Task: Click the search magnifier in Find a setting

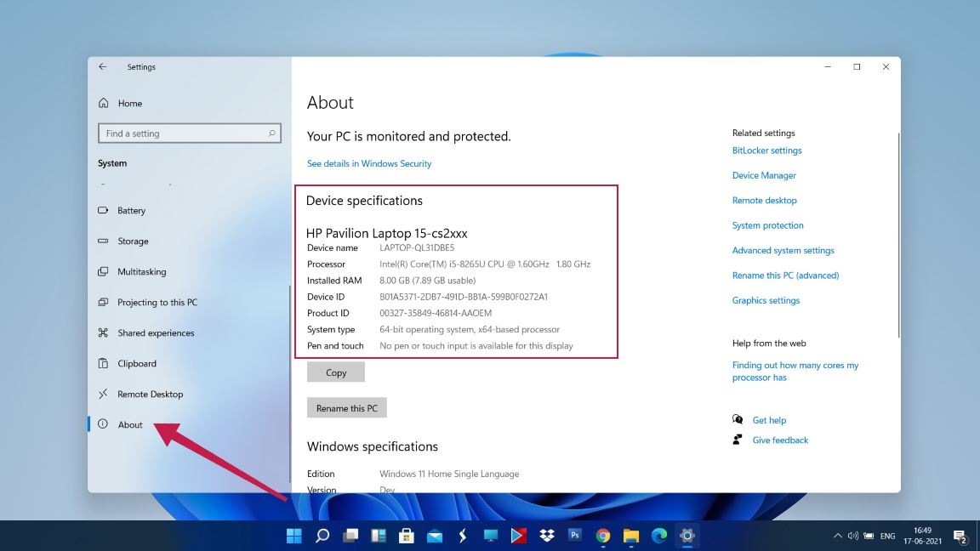Action: (272, 133)
